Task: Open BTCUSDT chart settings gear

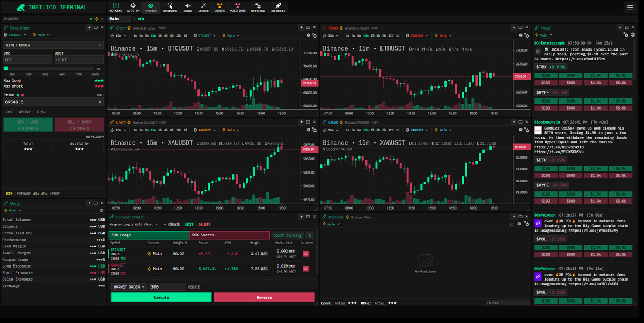Action: [309, 35]
